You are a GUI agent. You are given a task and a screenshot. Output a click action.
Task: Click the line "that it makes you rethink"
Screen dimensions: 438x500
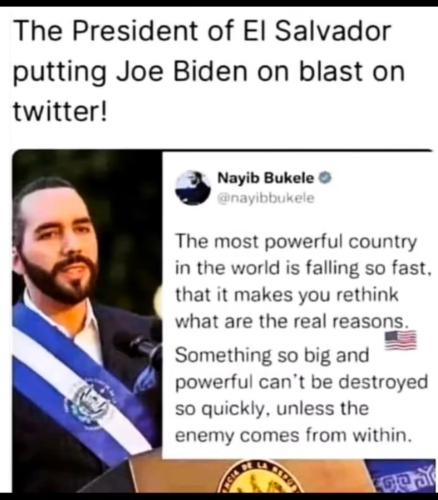pos(287,295)
